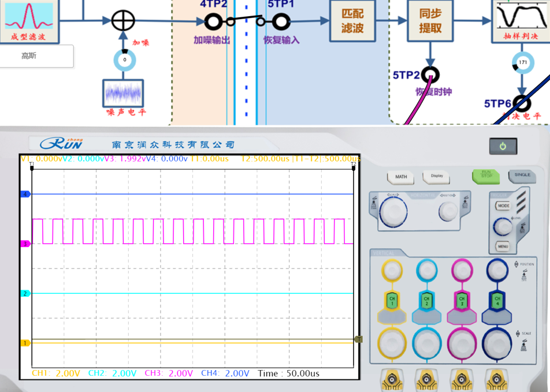
Task: Click the 5TP2 recovered clock test point
Action: [x=430, y=75]
